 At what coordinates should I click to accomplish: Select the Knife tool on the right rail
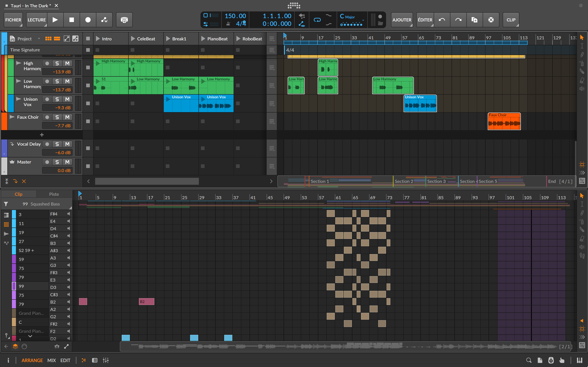tap(582, 71)
